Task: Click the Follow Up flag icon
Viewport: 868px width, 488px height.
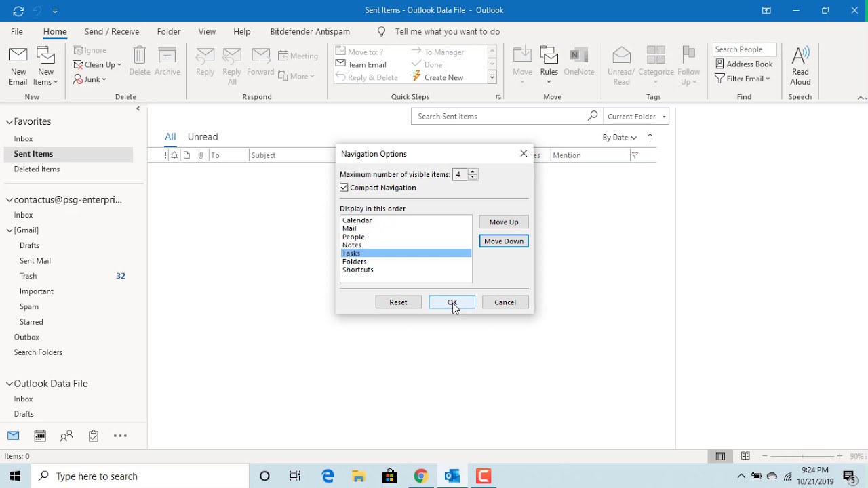Action: (x=689, y=66)
